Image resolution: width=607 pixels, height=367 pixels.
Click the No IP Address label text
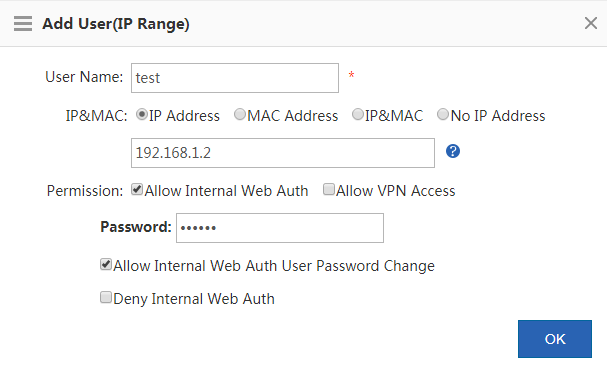pyautogui.click(x=498, y=116)
